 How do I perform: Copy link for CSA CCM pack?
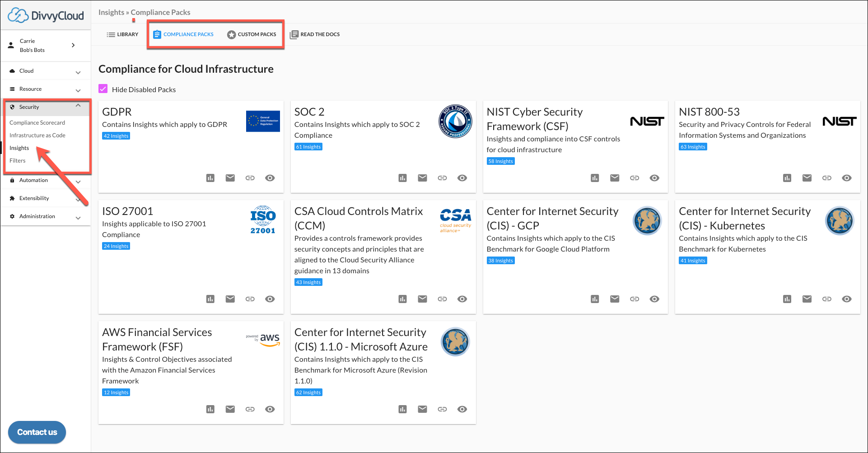point(443,299)
